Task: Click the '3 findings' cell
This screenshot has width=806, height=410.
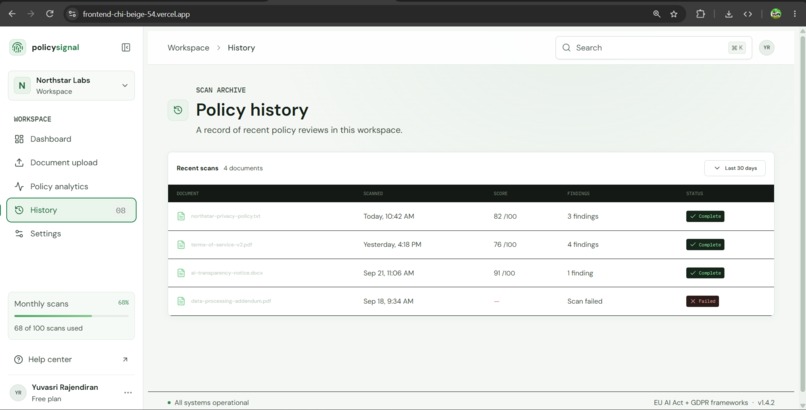Action: pos(583,216)
